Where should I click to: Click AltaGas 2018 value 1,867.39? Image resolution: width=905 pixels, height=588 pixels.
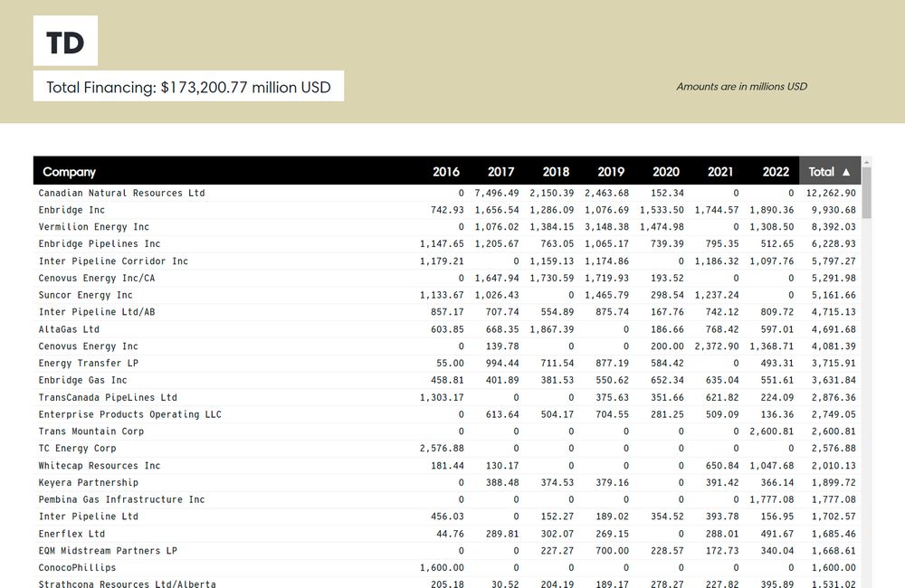(x=552, y=329)
